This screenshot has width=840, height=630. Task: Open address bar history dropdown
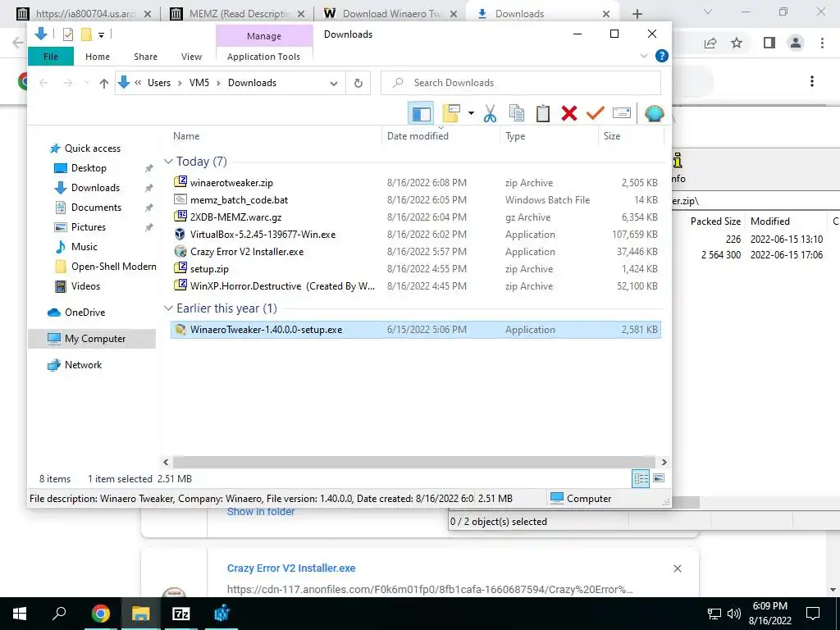pos(333,84)
